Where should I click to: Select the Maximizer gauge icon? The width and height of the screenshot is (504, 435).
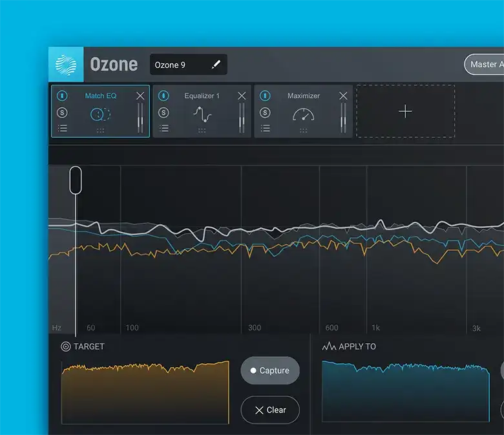[304, 114]
